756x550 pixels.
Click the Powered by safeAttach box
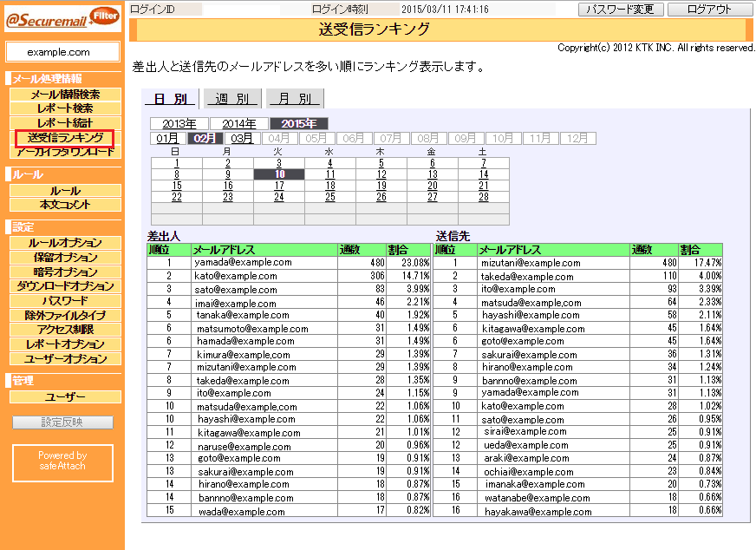(62, 462)
